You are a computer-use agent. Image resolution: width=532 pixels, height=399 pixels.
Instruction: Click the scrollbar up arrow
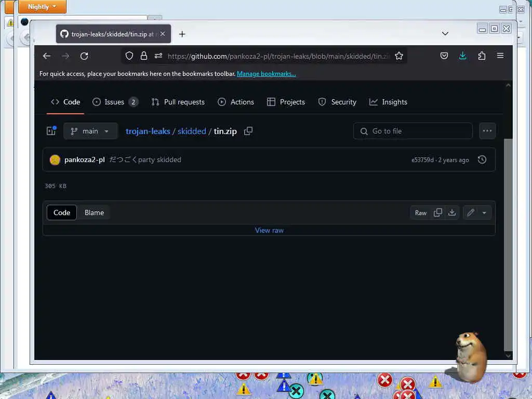[x=508, y=85]
